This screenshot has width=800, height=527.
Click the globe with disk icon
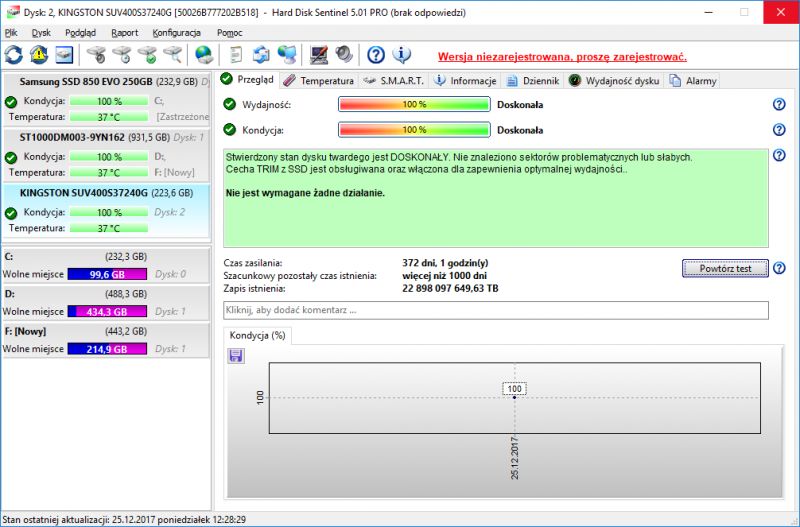[204, 55]
